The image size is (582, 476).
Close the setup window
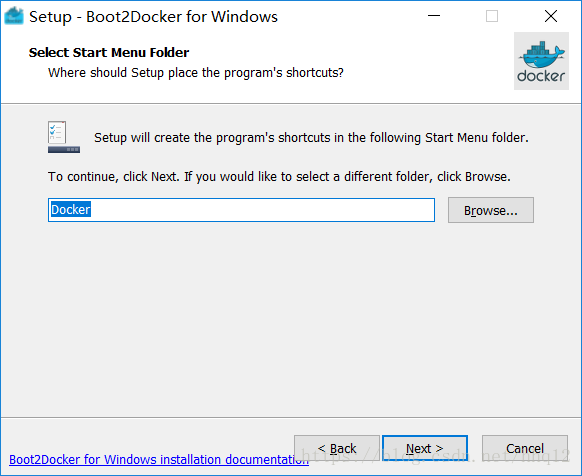(x=551, y=16)
